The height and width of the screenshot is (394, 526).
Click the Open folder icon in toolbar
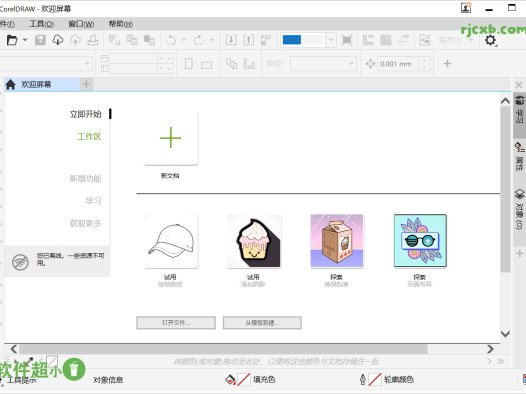coord(12,40)
